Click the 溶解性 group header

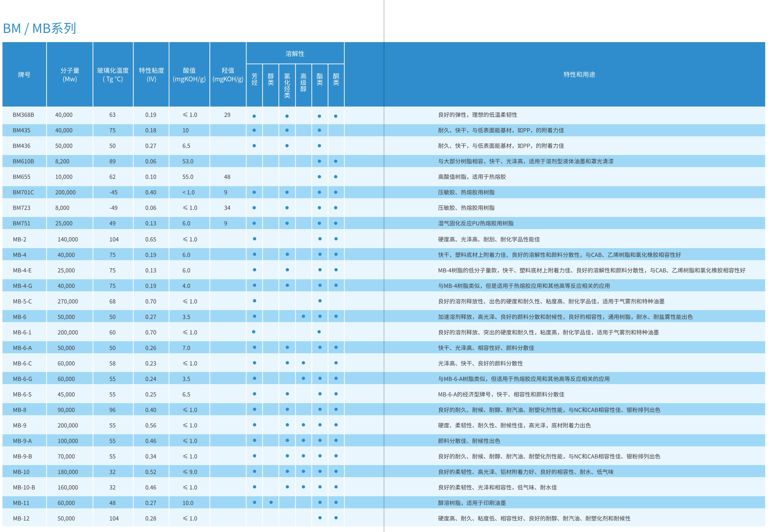point(295,54)
